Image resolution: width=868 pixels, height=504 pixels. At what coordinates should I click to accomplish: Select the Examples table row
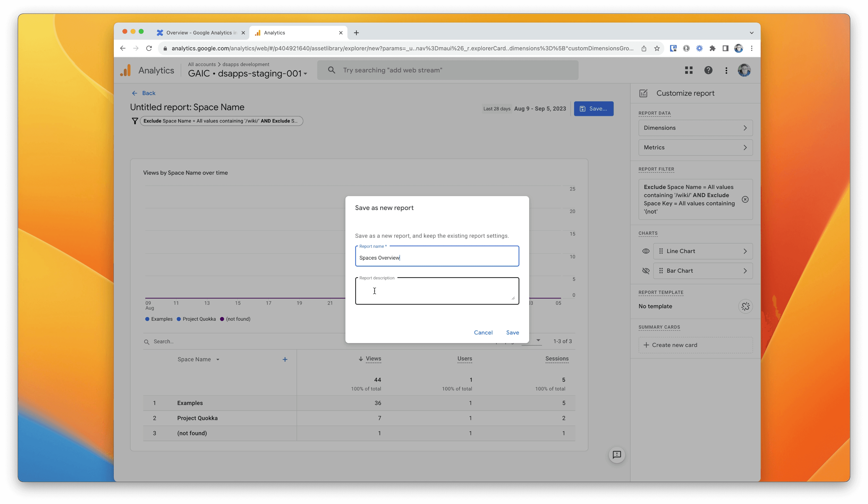(x=359, y=403)
